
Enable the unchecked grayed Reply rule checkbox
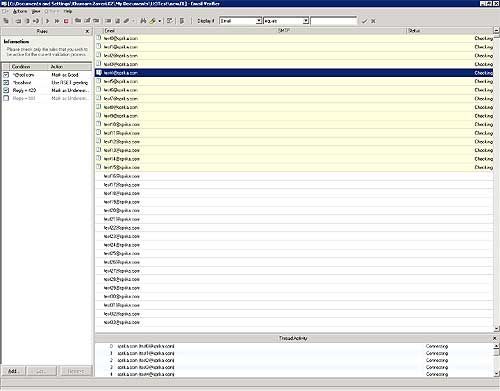[x=6, y=98]
